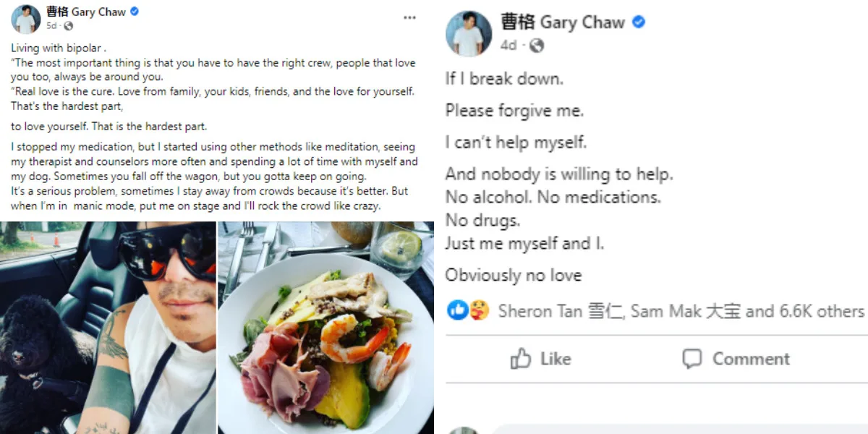Open the photo of man with black dog
This screenshot has height=434, width=868.
pyautogui.click(x=108, y=328)
